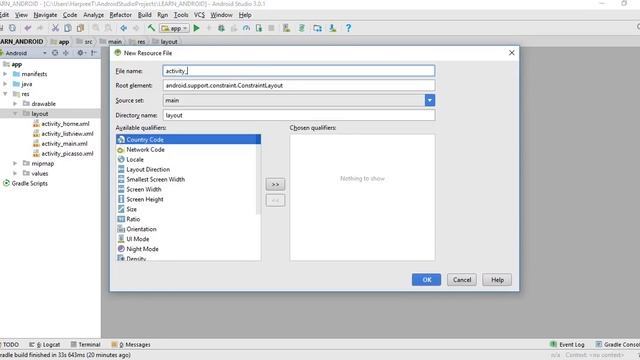Open the AVD Manager icon
This screenshot has height=360, width=640.
pos(287,28)
